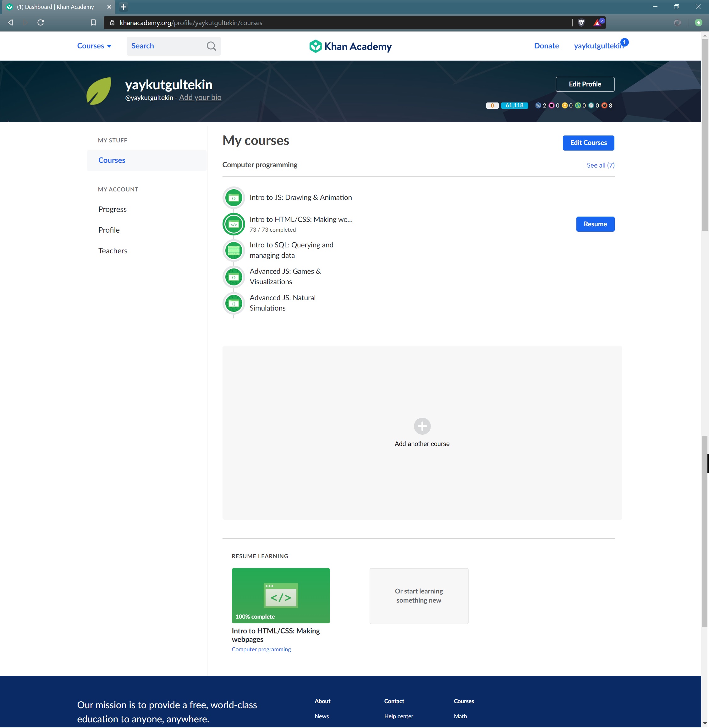Open Advanced JS: Natural Simulations title

point(282,303)
